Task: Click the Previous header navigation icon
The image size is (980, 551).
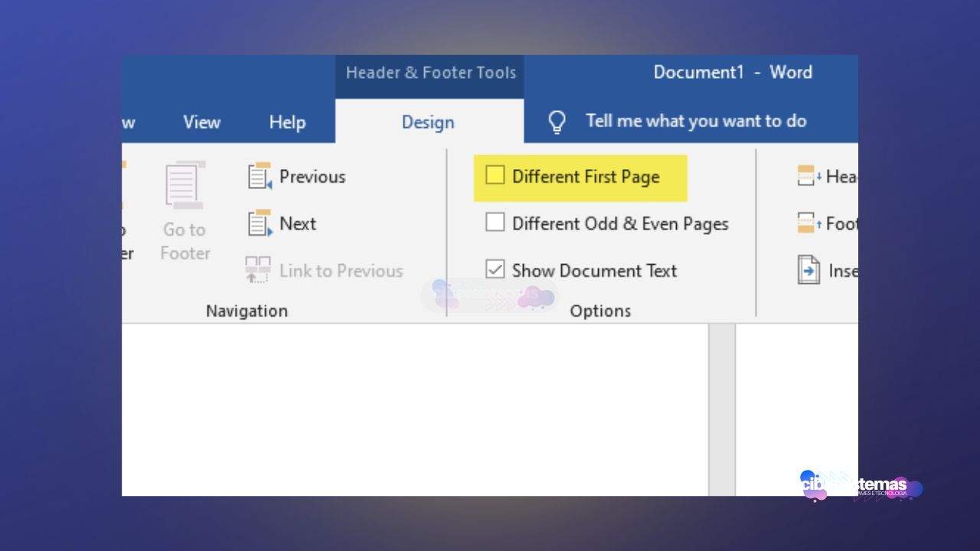Action: tap(260, 176)
